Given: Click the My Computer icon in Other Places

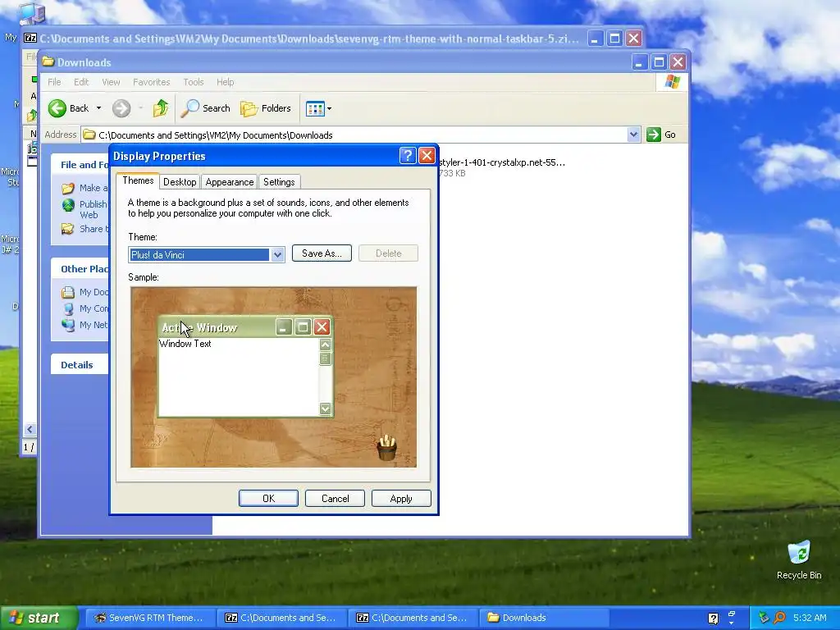Looking at the screenshot, I should [x=68, y=309].
